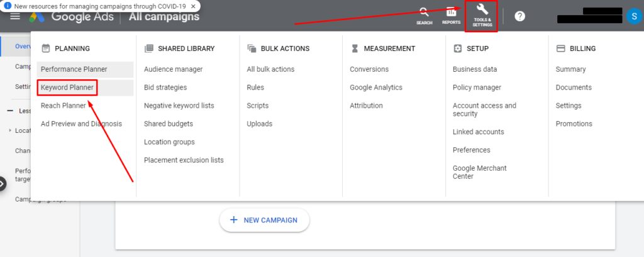The image size is (644, 257).
Task: Open Reach Planner
Action: point(64,106)
